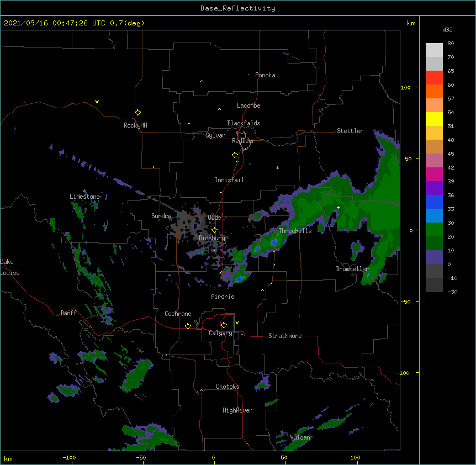Click the HighRiver label
Viewport: 476px width, 465px height.
point(237,410)
